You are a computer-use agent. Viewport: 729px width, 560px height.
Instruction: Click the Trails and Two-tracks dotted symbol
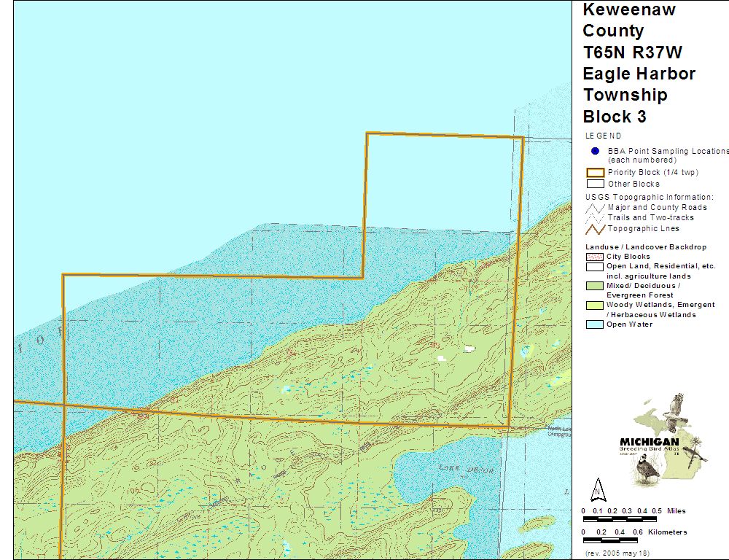[595, 217]
